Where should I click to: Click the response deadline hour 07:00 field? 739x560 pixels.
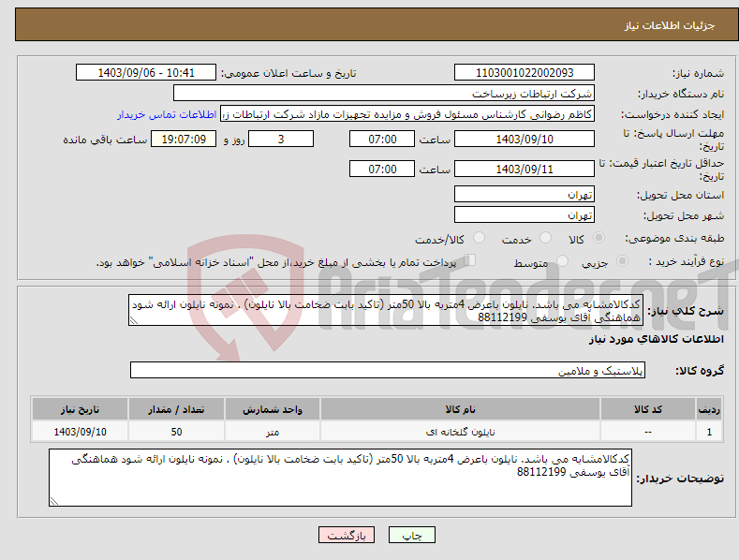382,139
